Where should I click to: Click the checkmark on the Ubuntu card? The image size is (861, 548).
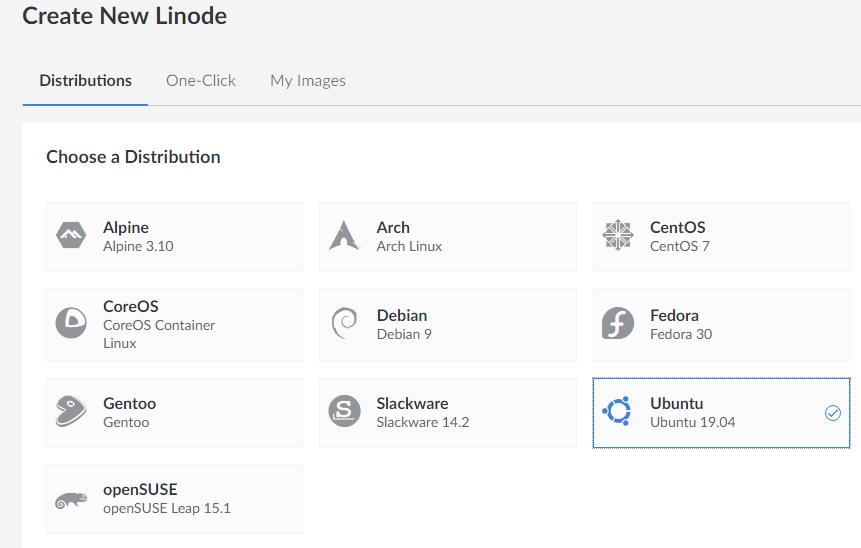pyautogui.click(x=832, y=413)
